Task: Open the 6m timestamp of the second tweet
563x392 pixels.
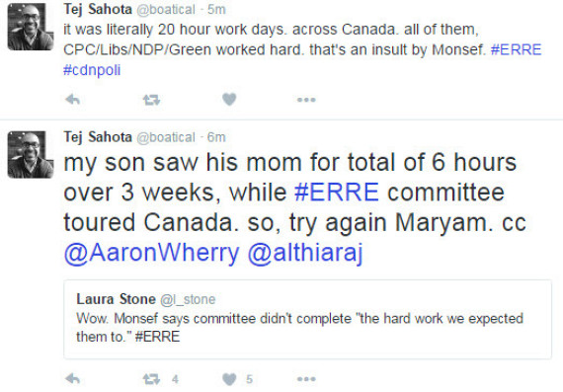Action: pos(216,137)
